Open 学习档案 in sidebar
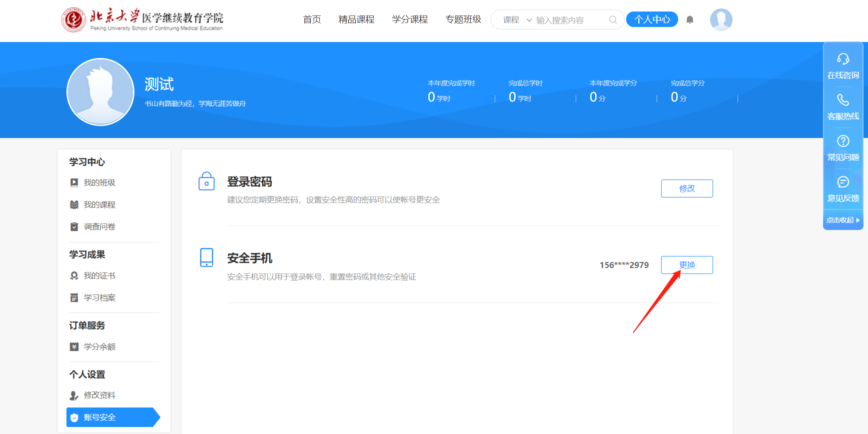The image size is (868, 434). [x=99, y=297]
